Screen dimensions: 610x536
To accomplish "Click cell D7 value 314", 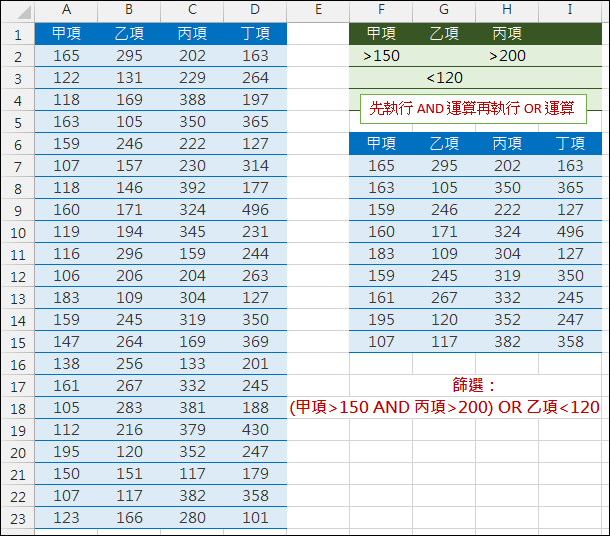I will 255,166.
